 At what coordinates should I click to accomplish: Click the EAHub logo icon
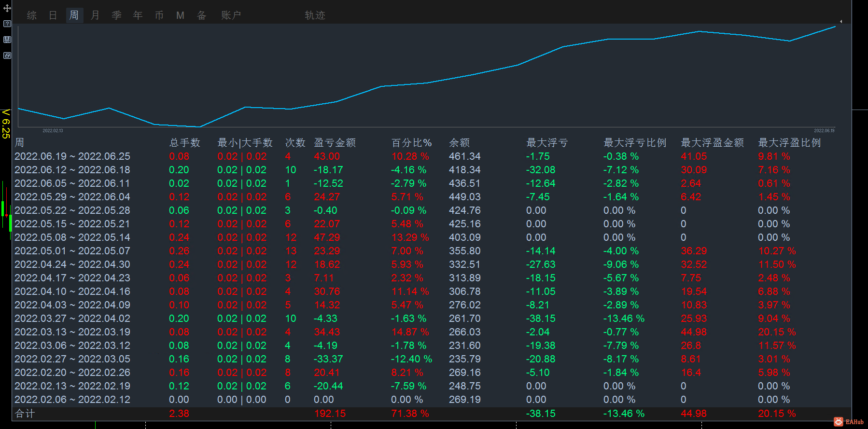point(839,422)
